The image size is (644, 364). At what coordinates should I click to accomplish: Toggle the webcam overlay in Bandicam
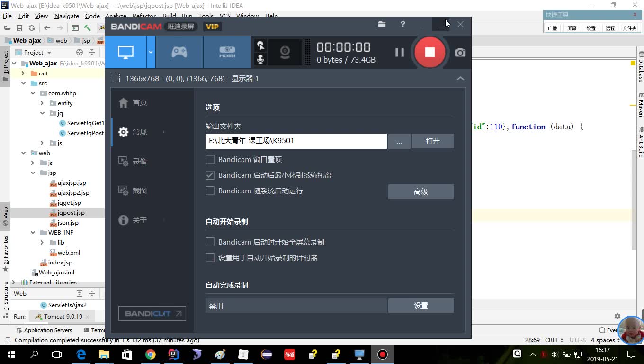pyautogui.click(x=285, y=52)
